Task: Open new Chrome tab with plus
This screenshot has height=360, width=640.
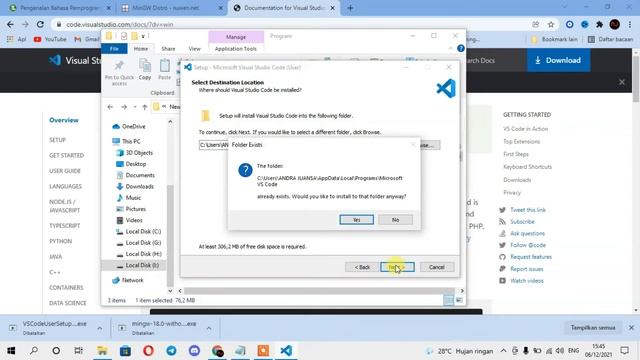Action: point(350,8)
